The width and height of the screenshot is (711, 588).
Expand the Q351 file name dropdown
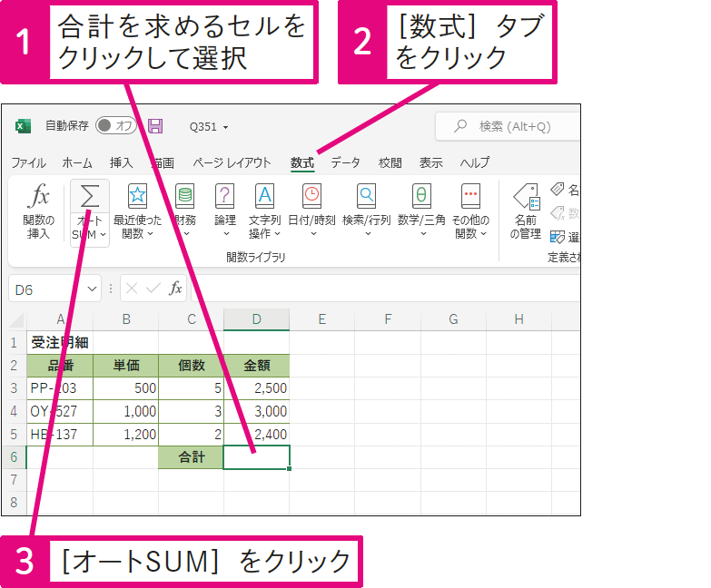(x=225, y=127)
